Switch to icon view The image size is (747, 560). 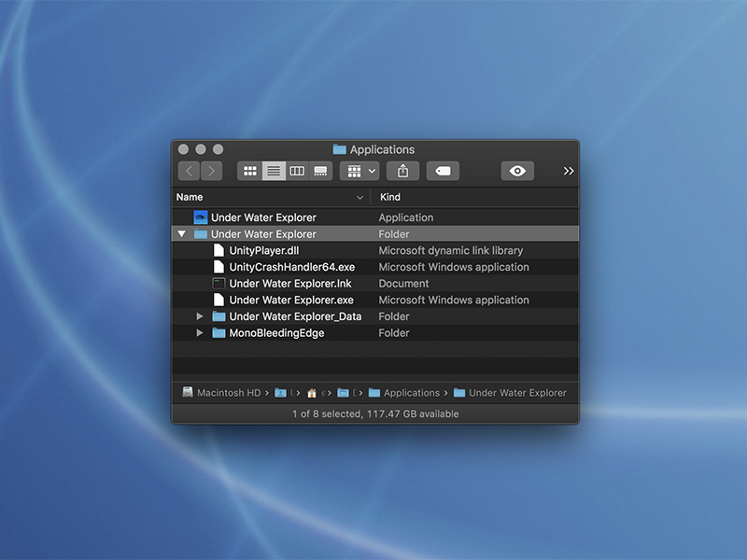(x=250, y=171)
